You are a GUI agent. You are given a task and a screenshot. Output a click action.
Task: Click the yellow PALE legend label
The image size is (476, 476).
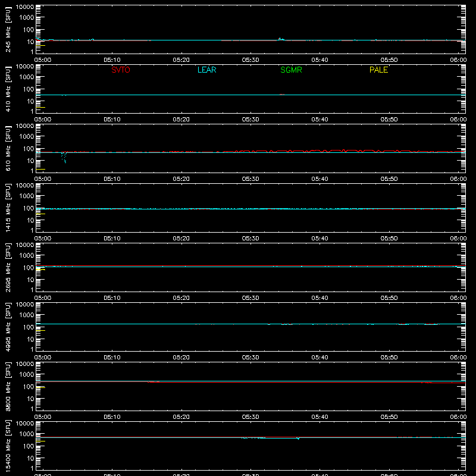(x=378, y=70)
